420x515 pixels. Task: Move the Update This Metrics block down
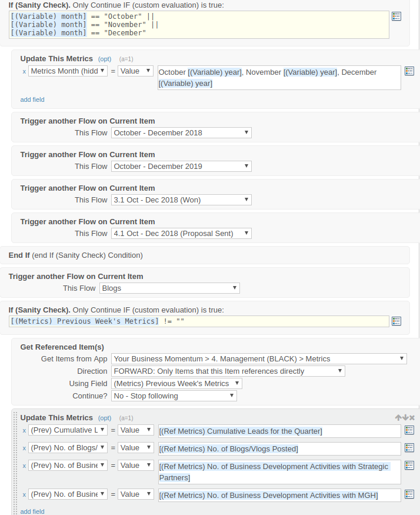405,417
